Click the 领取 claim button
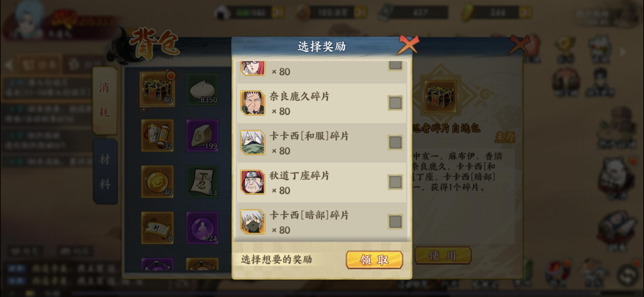The width and height of the screenshot is (644, 297). pos(374,260)
